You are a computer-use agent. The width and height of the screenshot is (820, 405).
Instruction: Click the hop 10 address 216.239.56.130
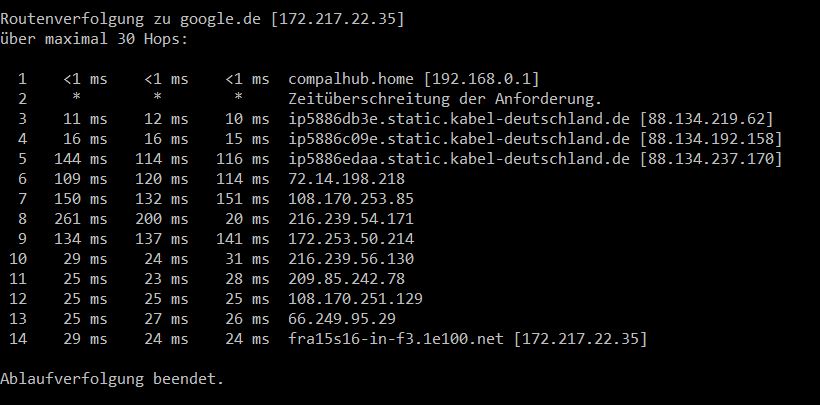[x=350, y=259]
